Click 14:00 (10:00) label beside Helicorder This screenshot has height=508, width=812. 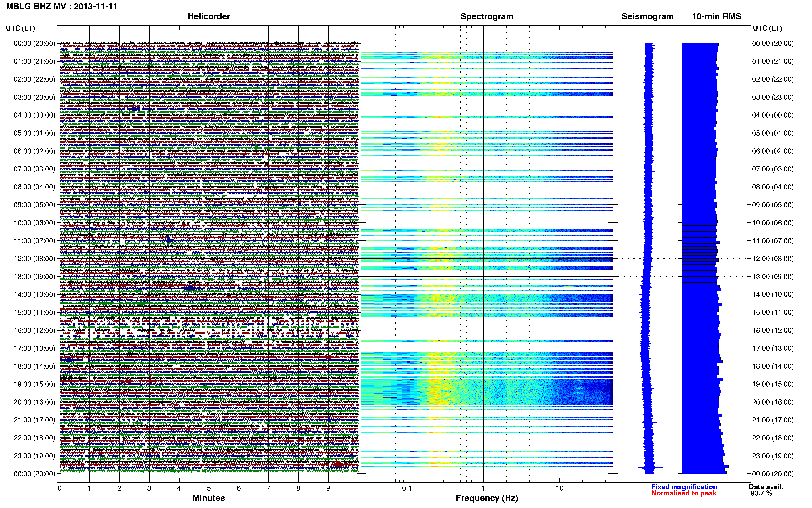point(34,295)
